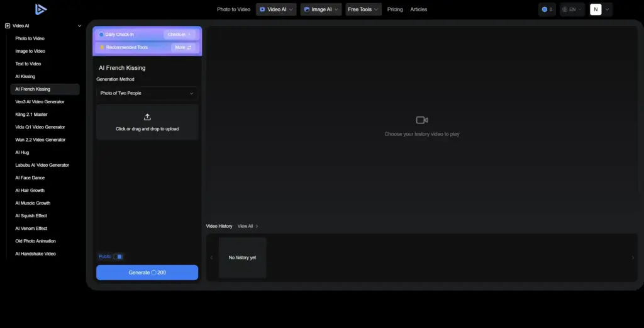Select AI Face Dance tool
This screenshot has width=644, height=328.
[x=30, y=178]
